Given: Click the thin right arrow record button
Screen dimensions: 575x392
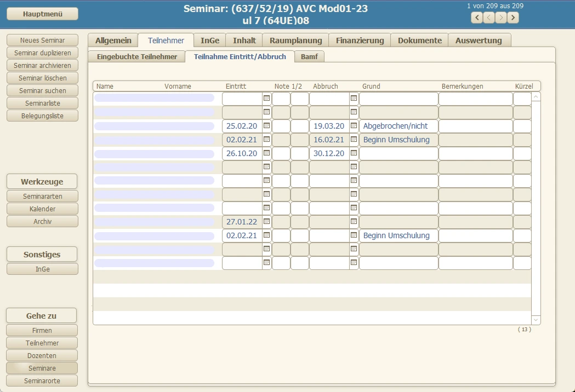Looking at the screenshot, I should (x=501, y=18).
